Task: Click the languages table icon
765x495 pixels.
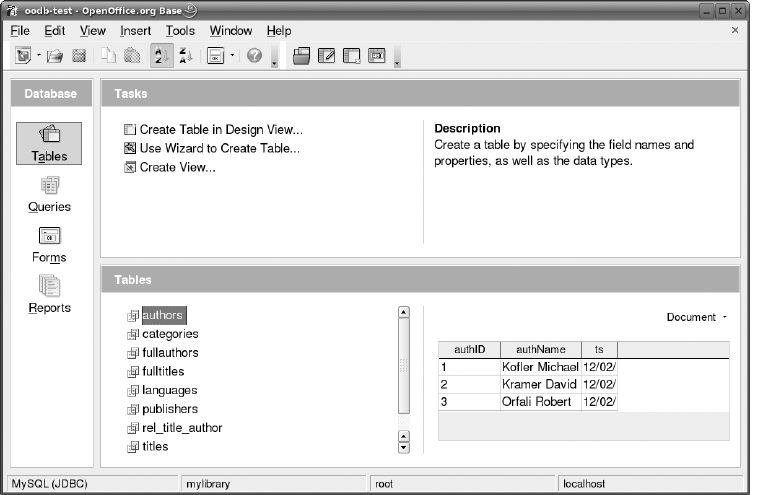Action: point(133,391)
